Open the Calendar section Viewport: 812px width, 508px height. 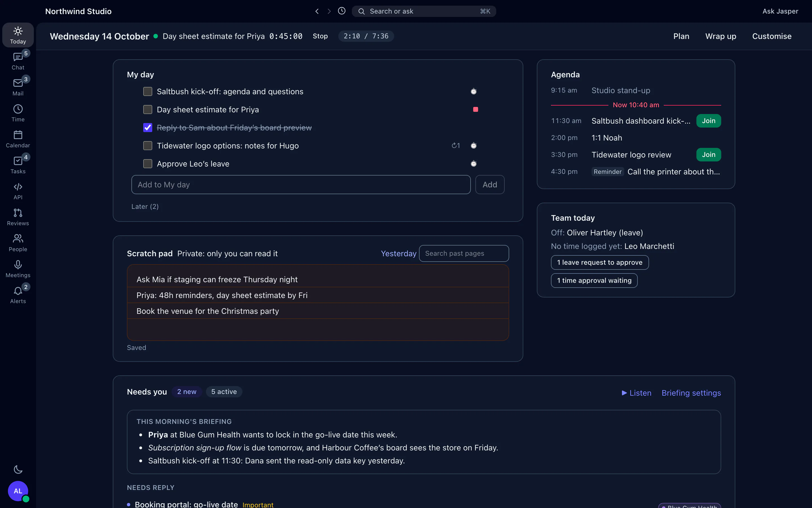click(x=18, y=139)
